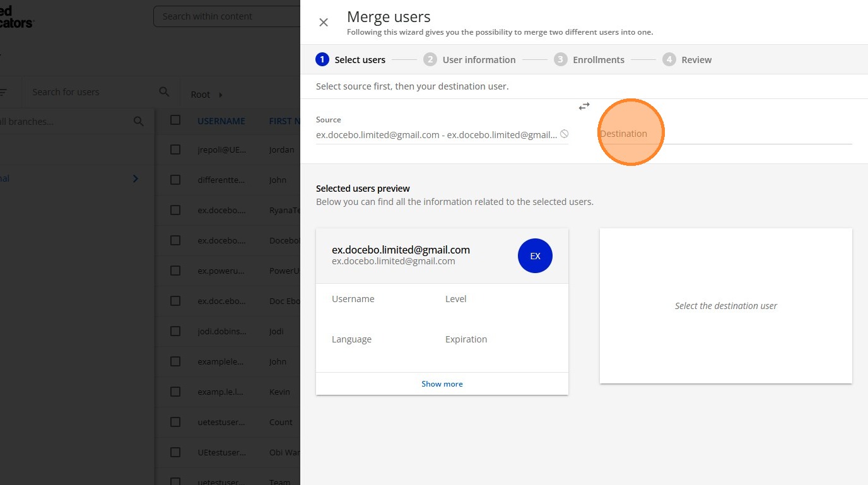Expand the branch chevron in sidebar
This screenshot has width=868, height=485.
coord(135,179)
